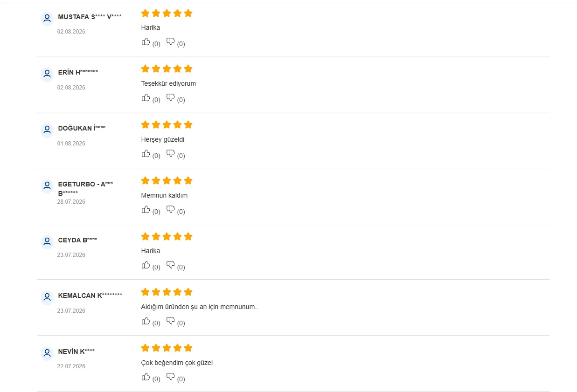Like the 'Herşey güzeldi' review

click(x=146, y=153)
